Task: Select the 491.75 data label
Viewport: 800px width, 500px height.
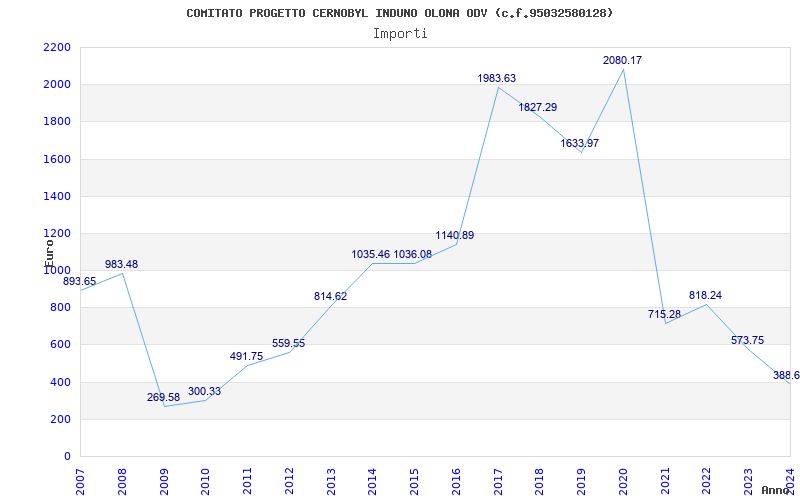Action: point(246,356)
